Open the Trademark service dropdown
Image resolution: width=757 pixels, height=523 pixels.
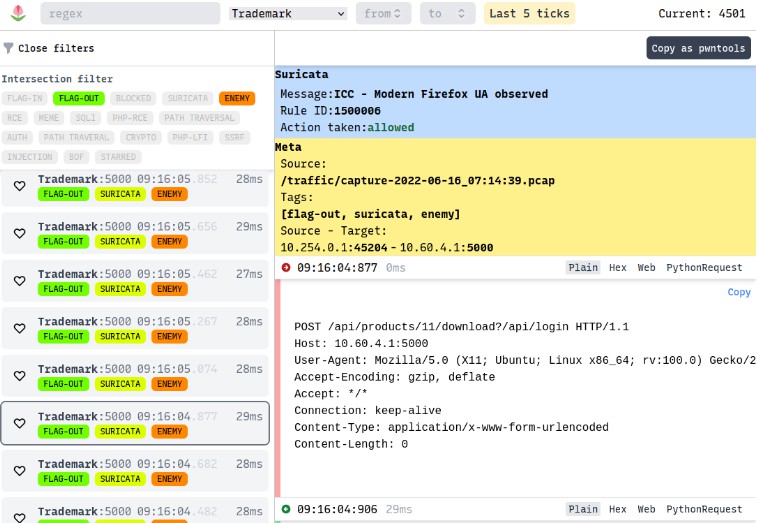point(287,13)
